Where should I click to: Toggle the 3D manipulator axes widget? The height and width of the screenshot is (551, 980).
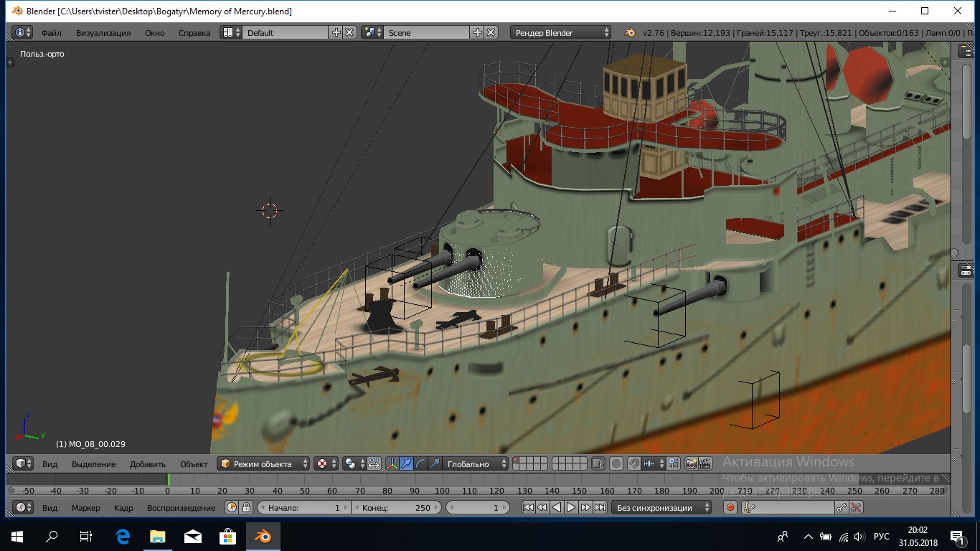pos(392,464)
